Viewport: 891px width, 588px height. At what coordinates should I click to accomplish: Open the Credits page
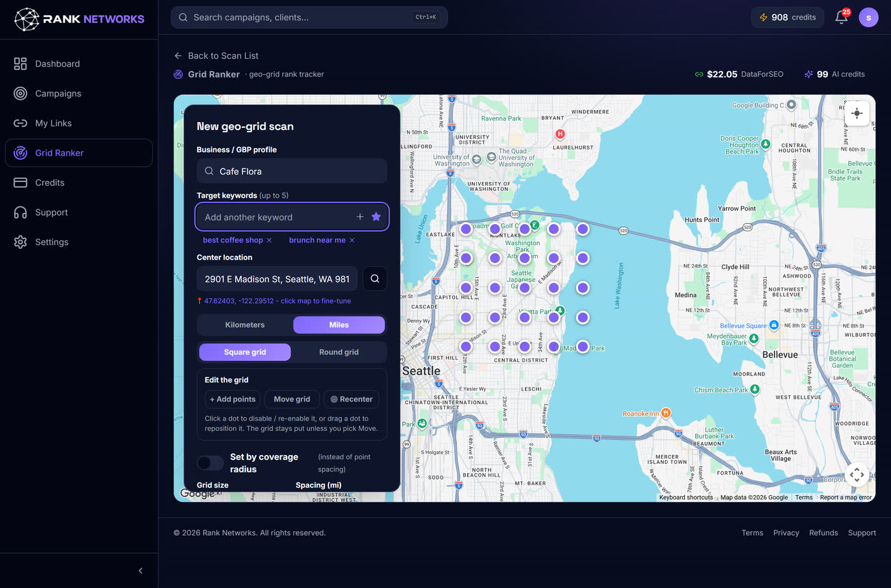coord(79,183)
